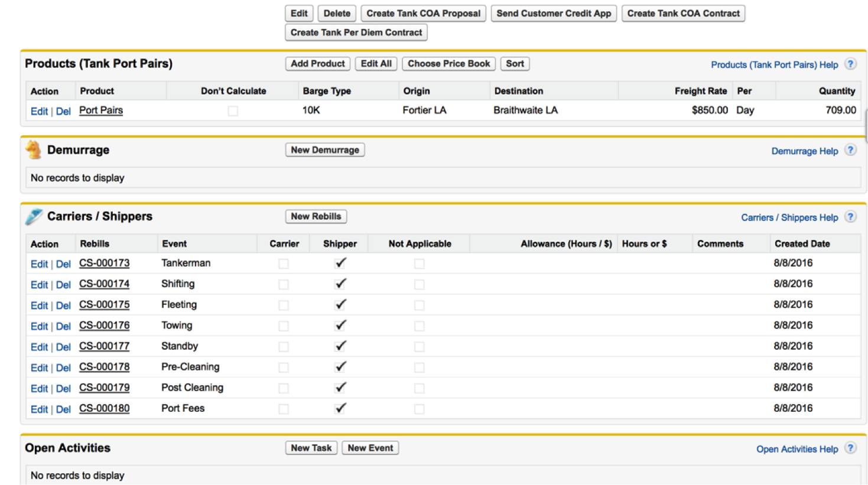Open the Port Pairs product link

tap(101, 110)
